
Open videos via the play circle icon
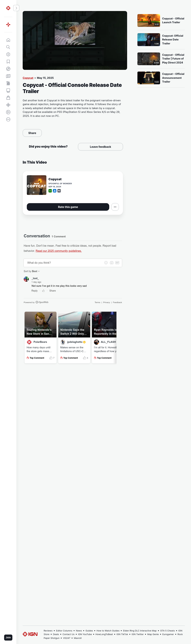[8, 112]
